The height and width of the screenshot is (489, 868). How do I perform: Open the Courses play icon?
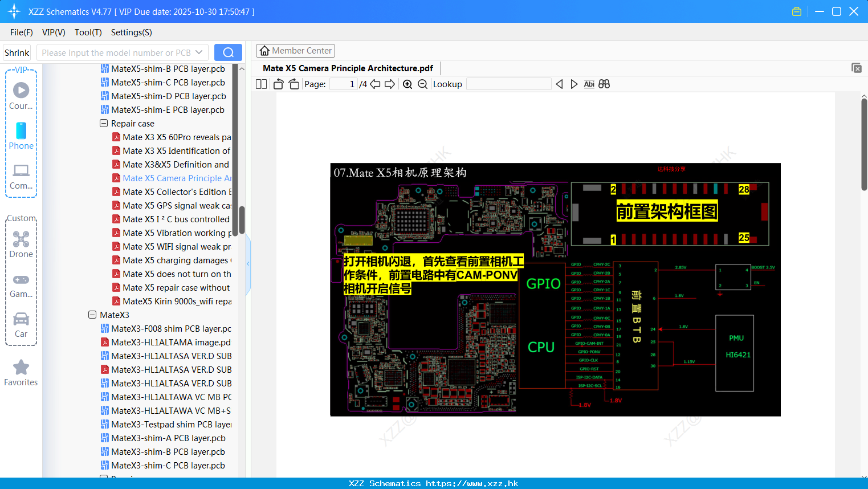(x=21, y=90)
